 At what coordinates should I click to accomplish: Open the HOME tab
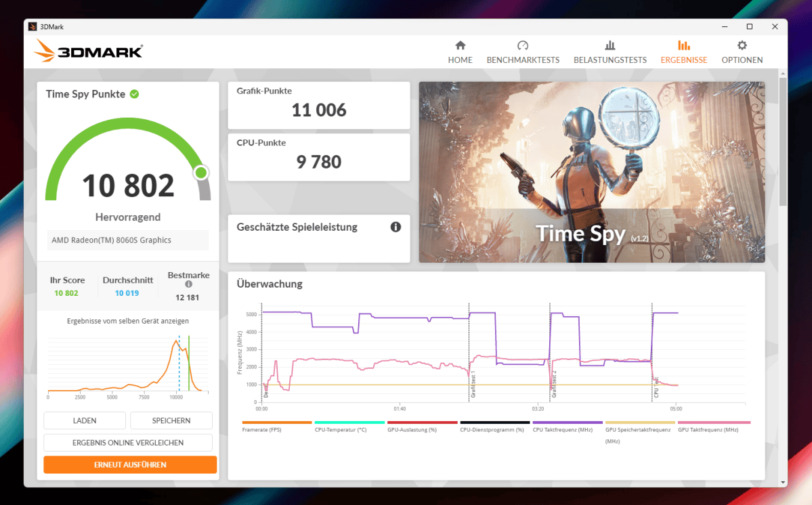tap(460, 52)
